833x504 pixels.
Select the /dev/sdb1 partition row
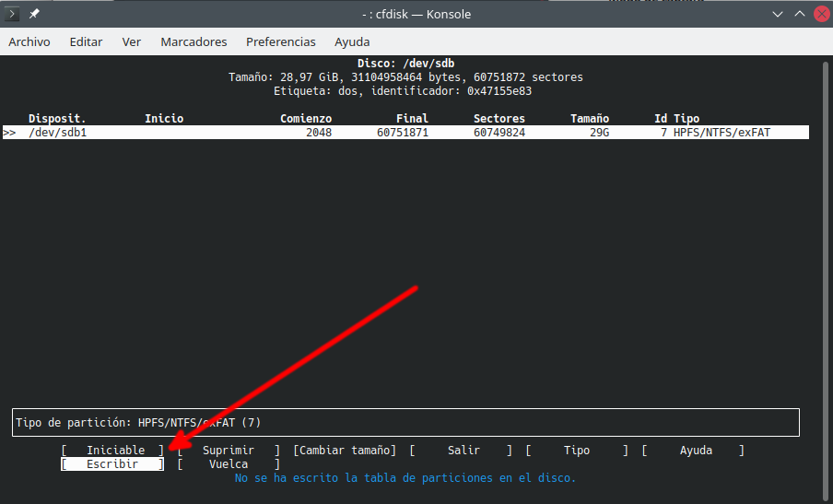[x=405, y=133]
